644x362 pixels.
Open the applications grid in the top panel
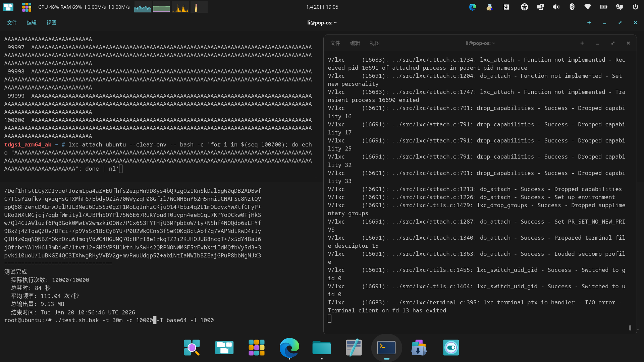(26, 7)
